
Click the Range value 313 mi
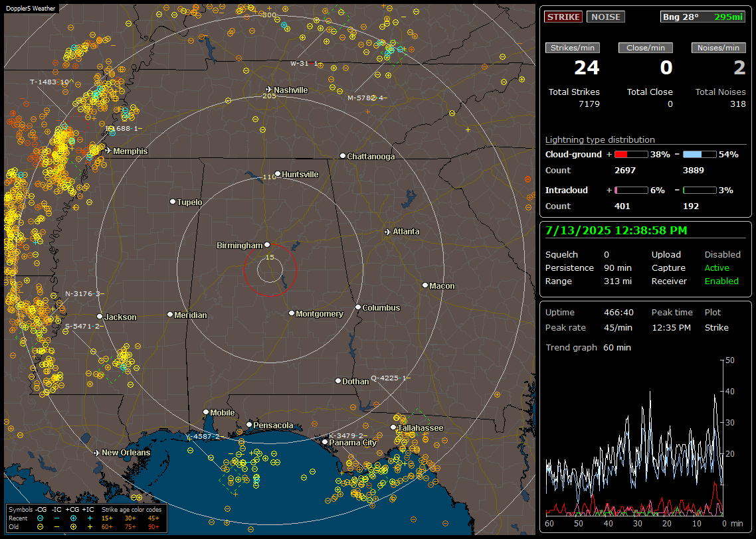click(618, 281)
